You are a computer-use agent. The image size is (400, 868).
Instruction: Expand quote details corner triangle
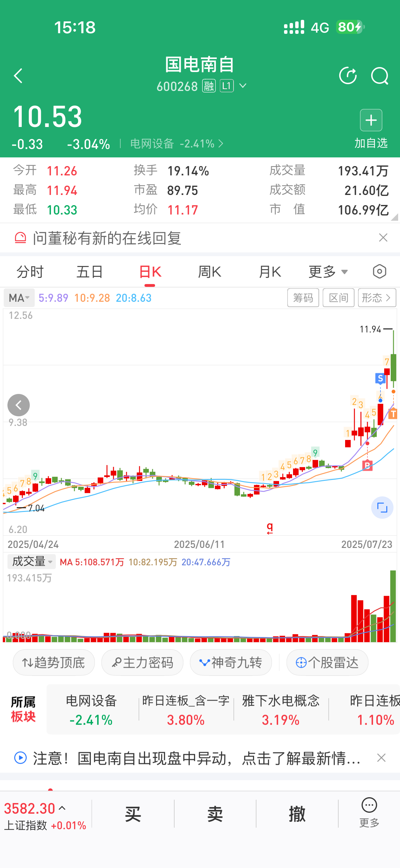pos(394,217)
